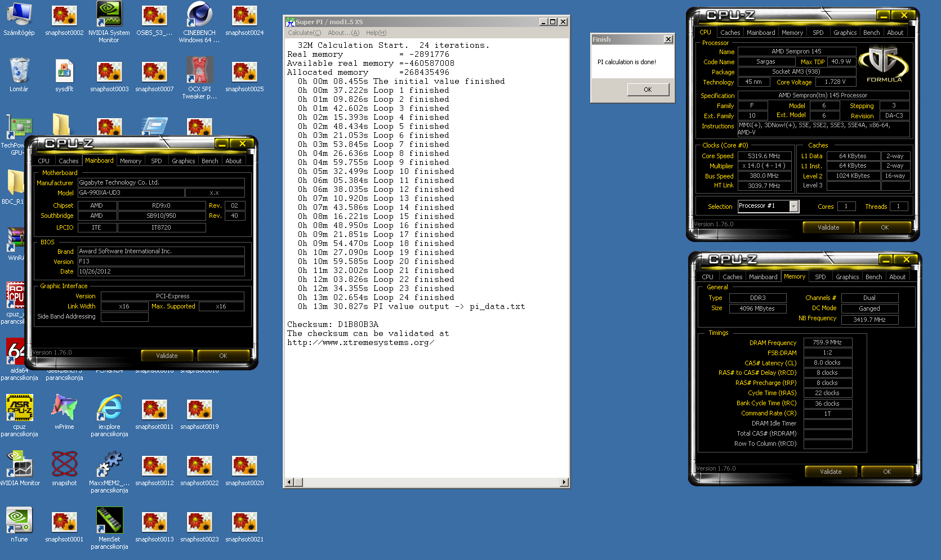Switch to Caches tab in Mainboard CPU-Z window

click(x=69, y=161)
